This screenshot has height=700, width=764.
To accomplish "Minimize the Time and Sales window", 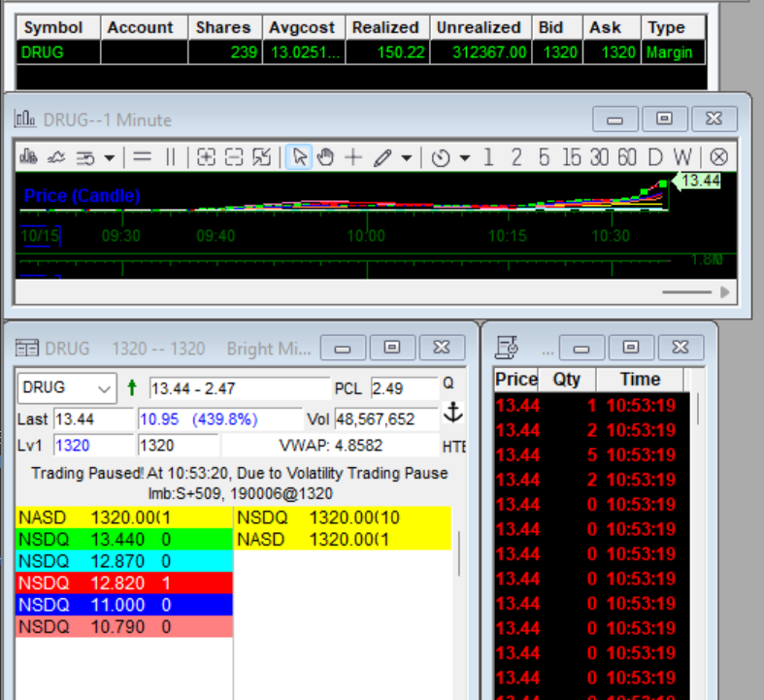I will pos(581,348).
